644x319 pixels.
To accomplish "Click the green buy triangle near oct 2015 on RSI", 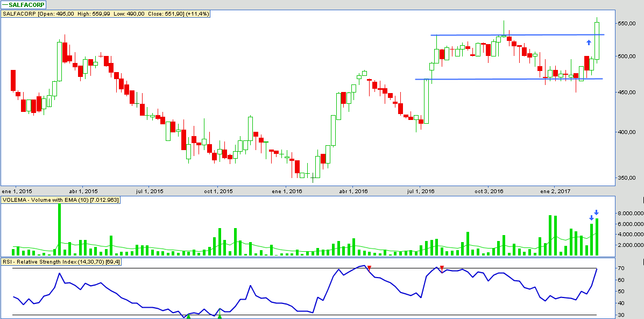I will (220, 316).
